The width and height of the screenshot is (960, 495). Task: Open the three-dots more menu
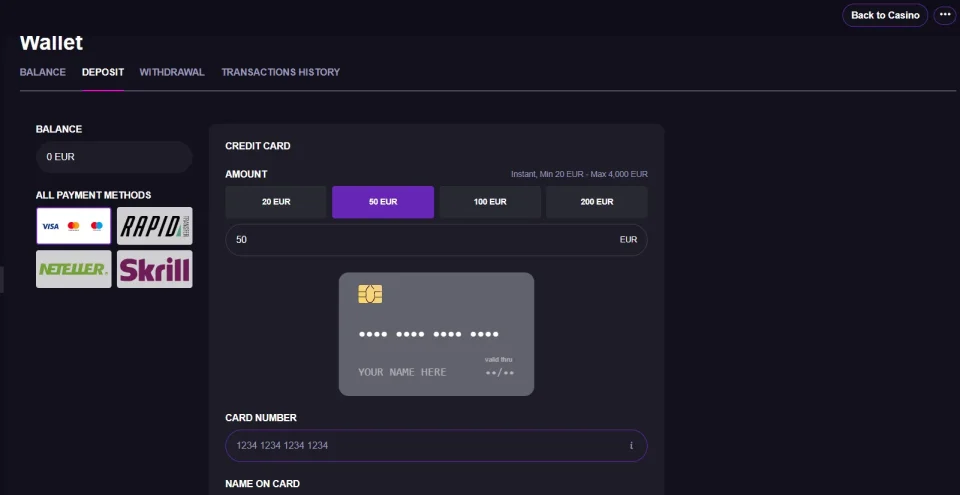[945, 15]
